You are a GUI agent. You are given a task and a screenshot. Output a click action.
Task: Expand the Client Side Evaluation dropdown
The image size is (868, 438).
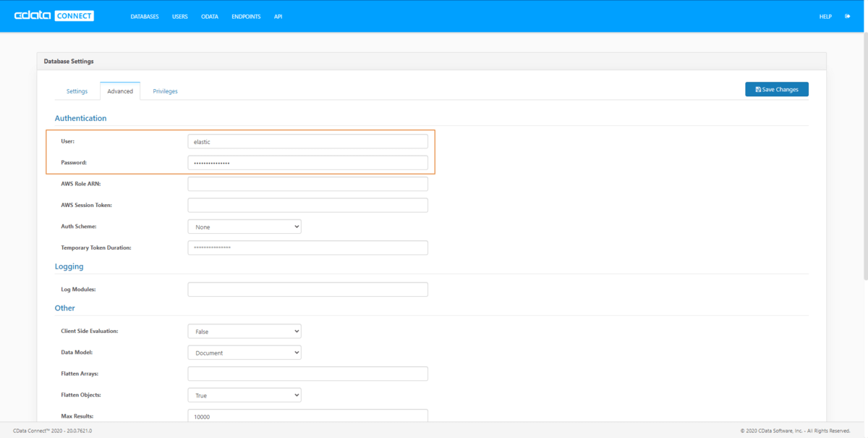244,331
